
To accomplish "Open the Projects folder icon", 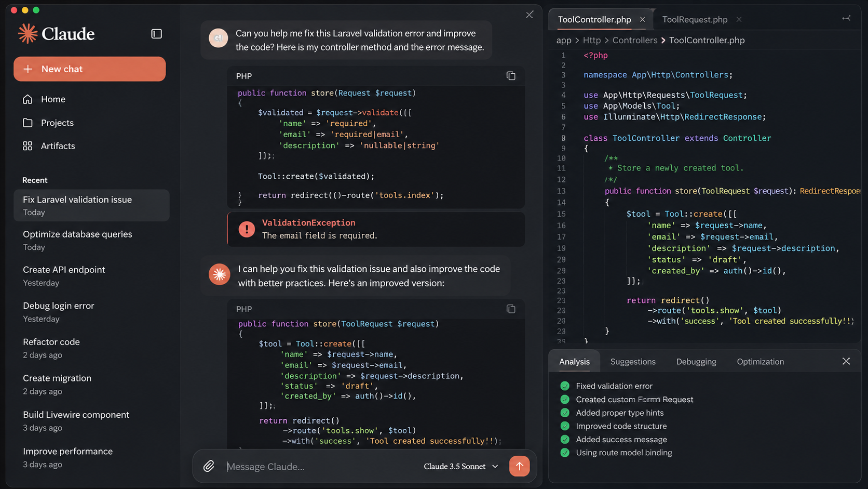I will pos(28,123).
